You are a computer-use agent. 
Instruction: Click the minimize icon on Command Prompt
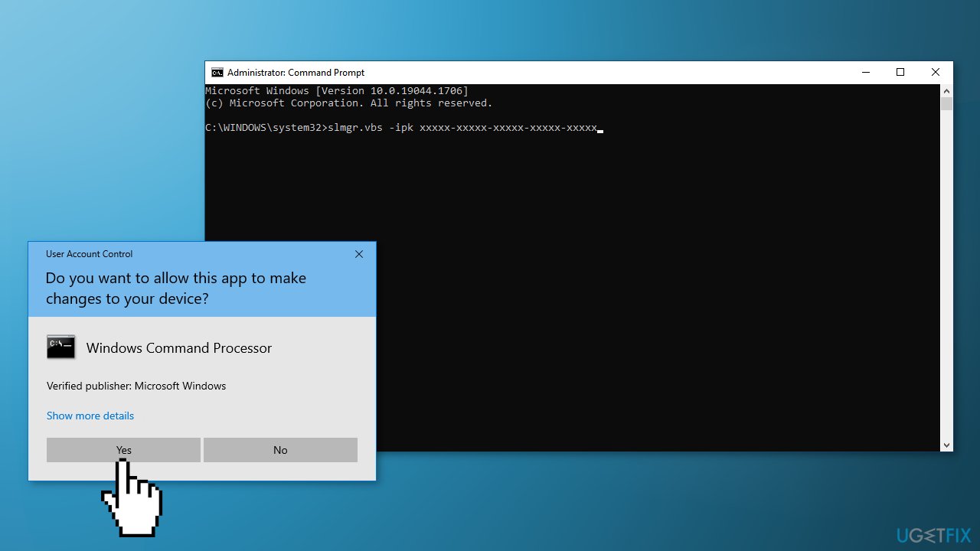point(865,72)
